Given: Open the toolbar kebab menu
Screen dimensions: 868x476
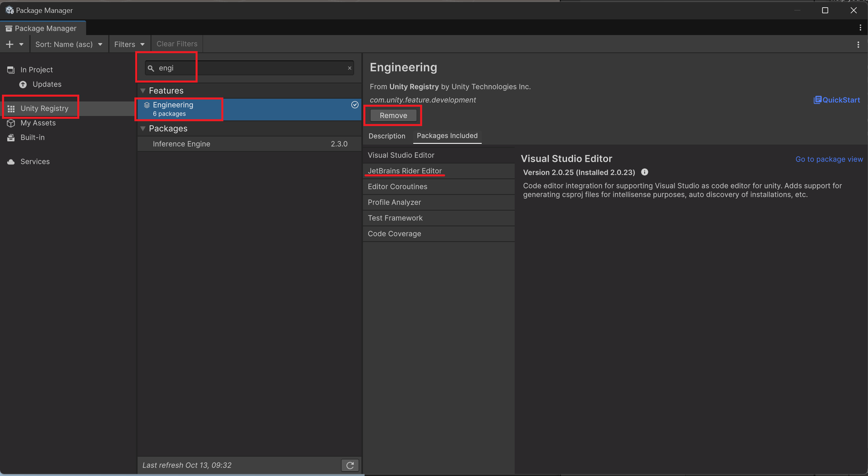Looking at the screenshot, I should coord(858,44).
